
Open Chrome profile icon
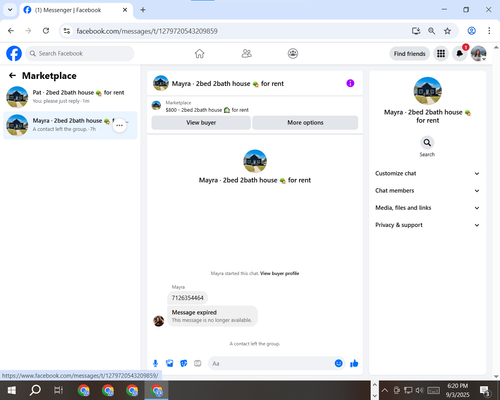click(x=471, y=31)
